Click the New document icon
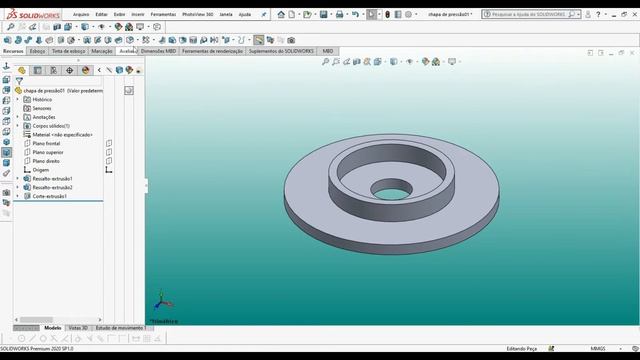This screenshot has width=640, height=360. click(x=292, y=14)
